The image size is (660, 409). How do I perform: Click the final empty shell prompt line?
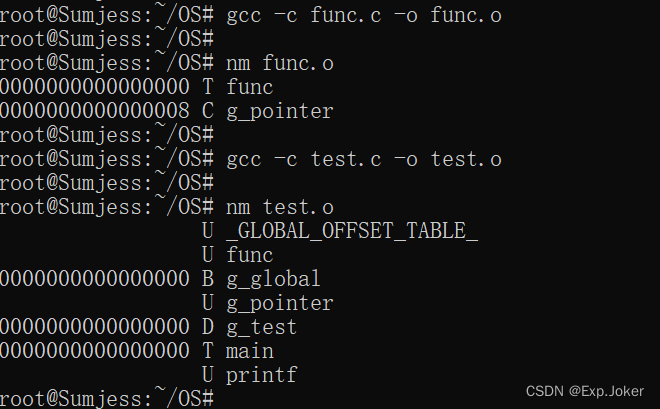108,398
